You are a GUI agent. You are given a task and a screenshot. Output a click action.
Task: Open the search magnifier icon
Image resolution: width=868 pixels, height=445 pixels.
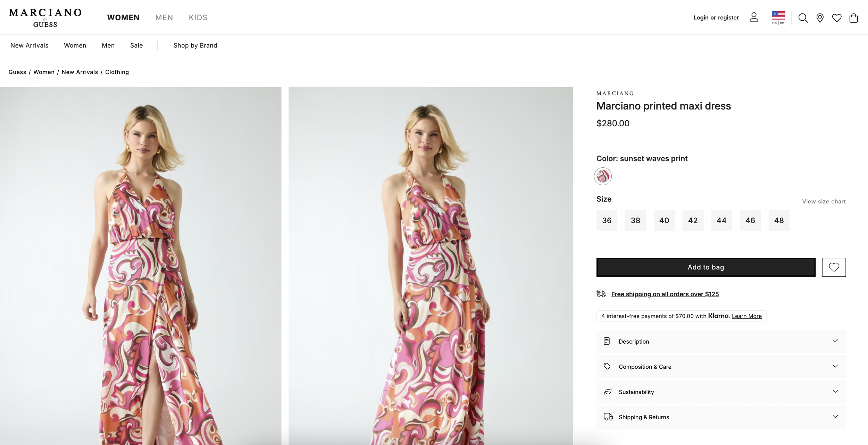tap(803, 18)
